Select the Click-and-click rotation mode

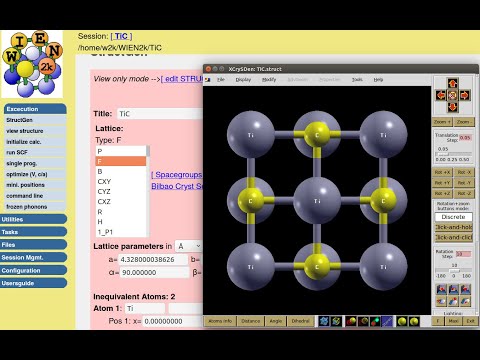point(453,237)
